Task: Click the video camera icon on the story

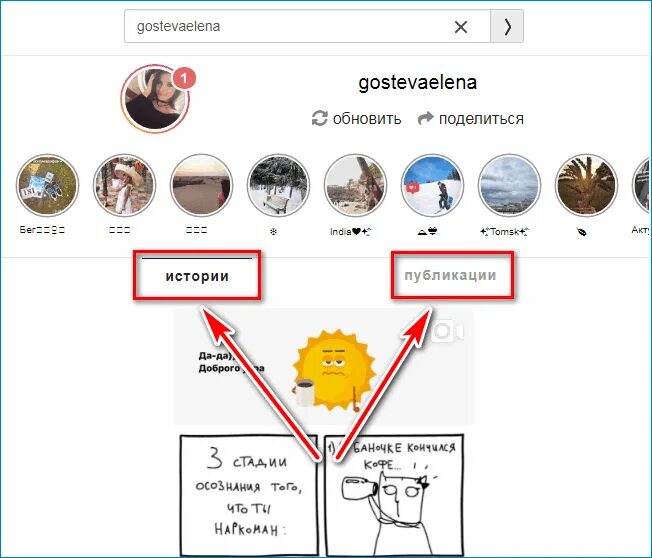Action: click(447, 331)
